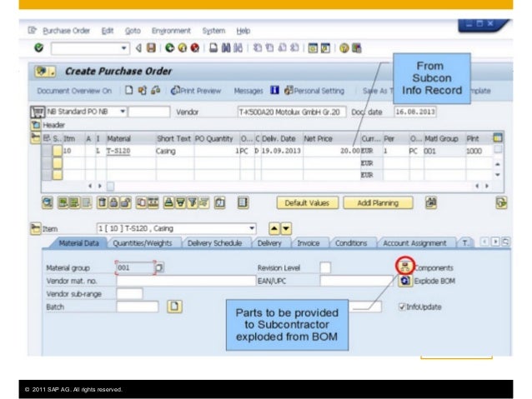
Task: Open the Item selector dropdown showing T-S120
Action: click(252, 228)
